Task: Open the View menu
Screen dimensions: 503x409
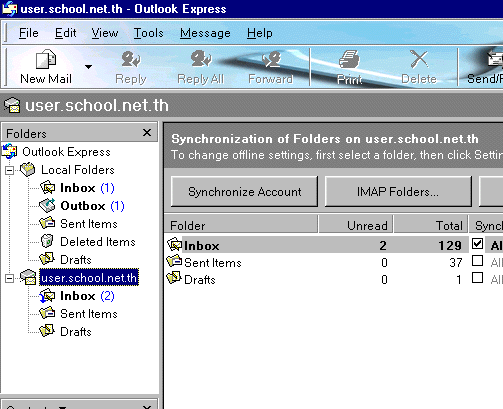Action: click(105, 33)
